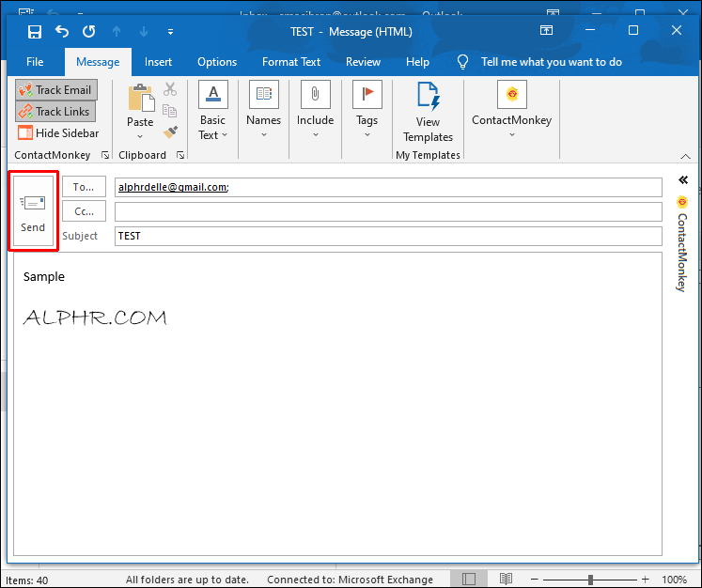
Task: Click All folders are up to date text
Action: pos(187,580)
